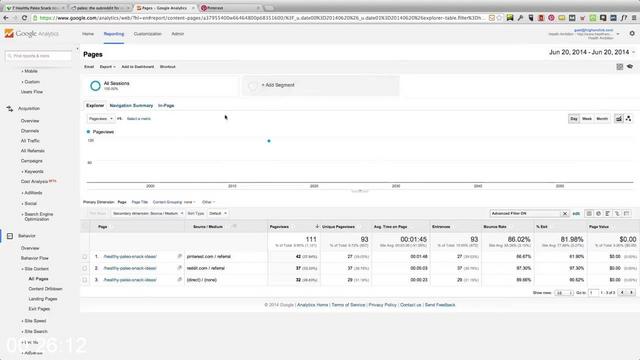Image resolution: width=640 pixels, height=360 pixels.
Task: Bookmark this page with the star icon
Action: pos(499,18)
